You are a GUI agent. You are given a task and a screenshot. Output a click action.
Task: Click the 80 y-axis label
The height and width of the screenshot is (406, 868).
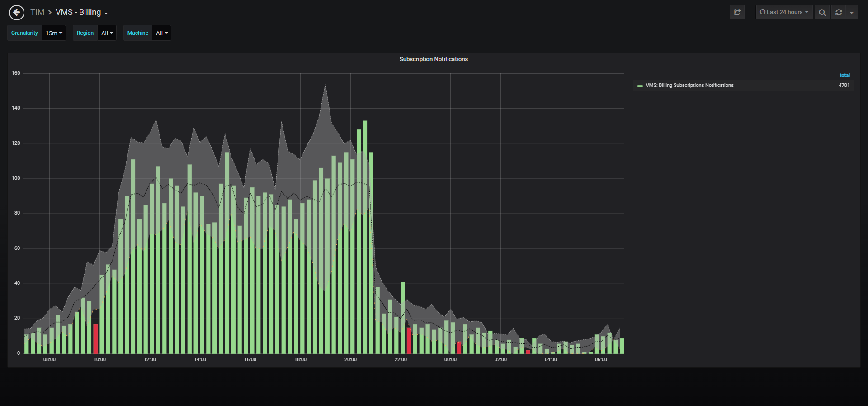pyautogui.click(x=17, y=213)
